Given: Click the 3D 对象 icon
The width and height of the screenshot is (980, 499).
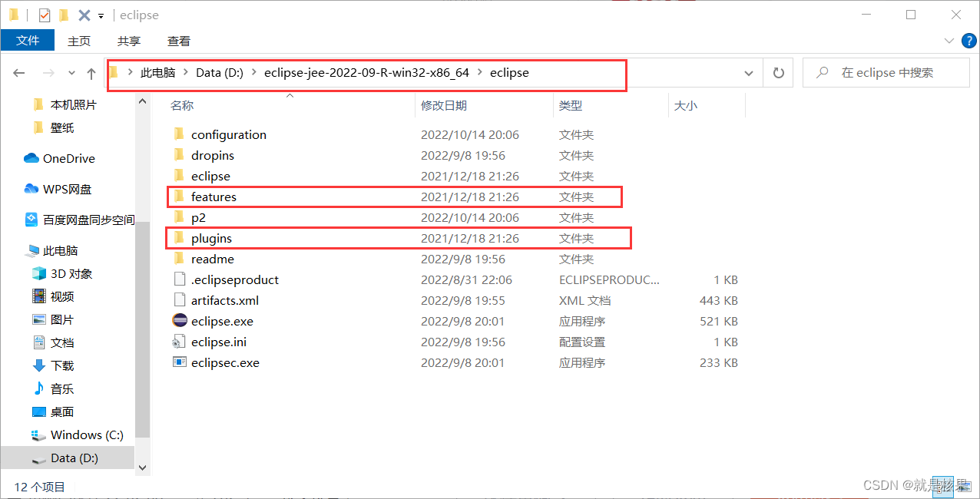Looking at the screenshot, I should (x=38, y=273).
